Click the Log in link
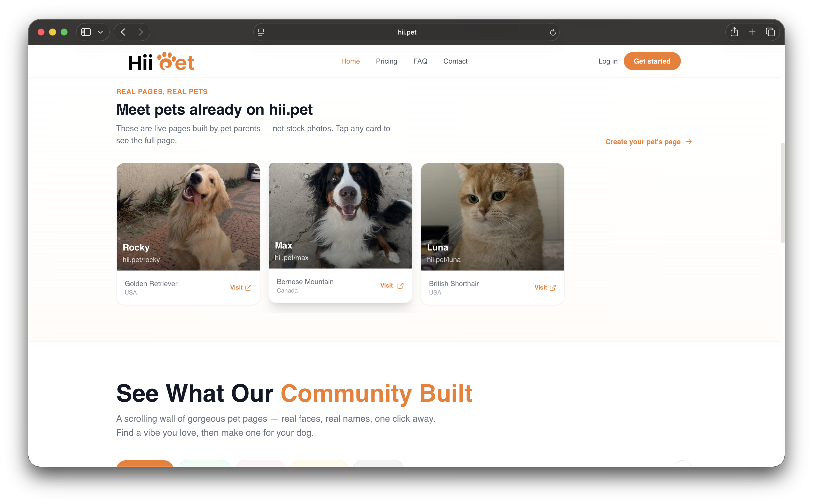Viewport: 813px width, 504px height. pos(608,61)
